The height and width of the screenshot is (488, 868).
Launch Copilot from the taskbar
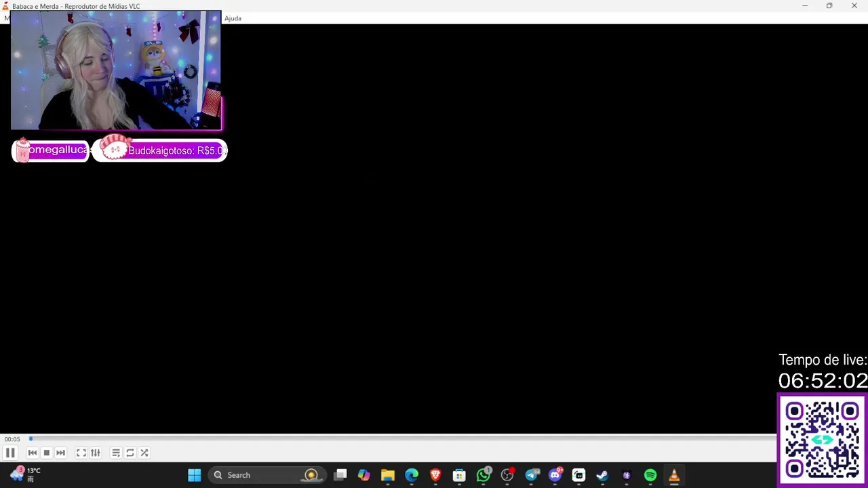(364, 475)
